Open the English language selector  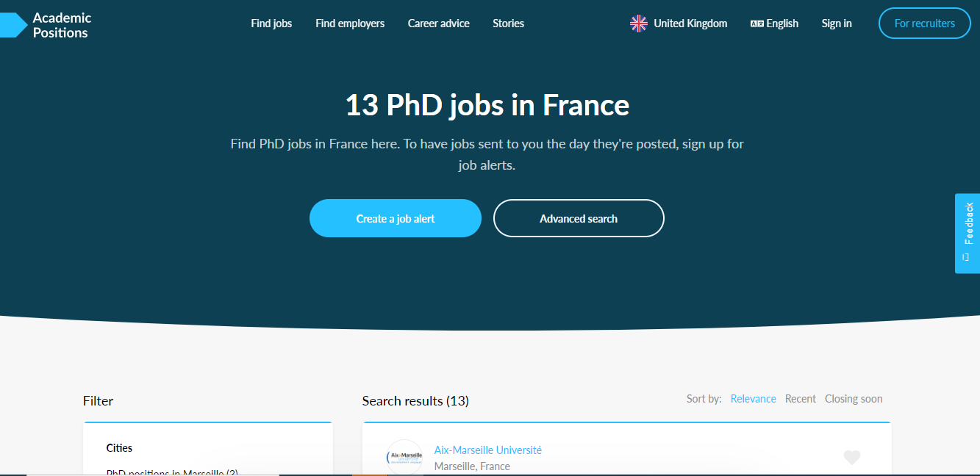tap(774, 24)
